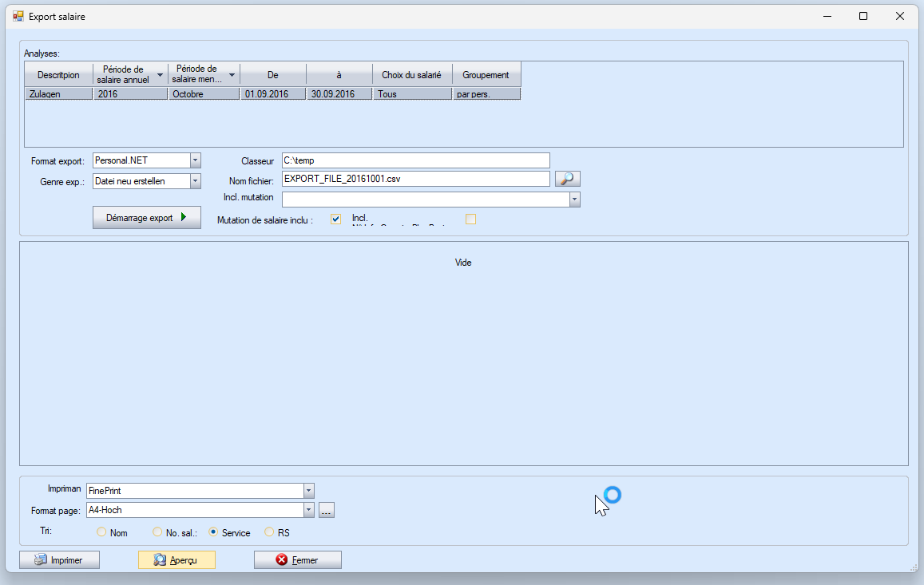Viewport: 924px width, 585px height.
Task: Close dialog with the Fermer button
Action: pyautogui.click(x=297, y=560)
